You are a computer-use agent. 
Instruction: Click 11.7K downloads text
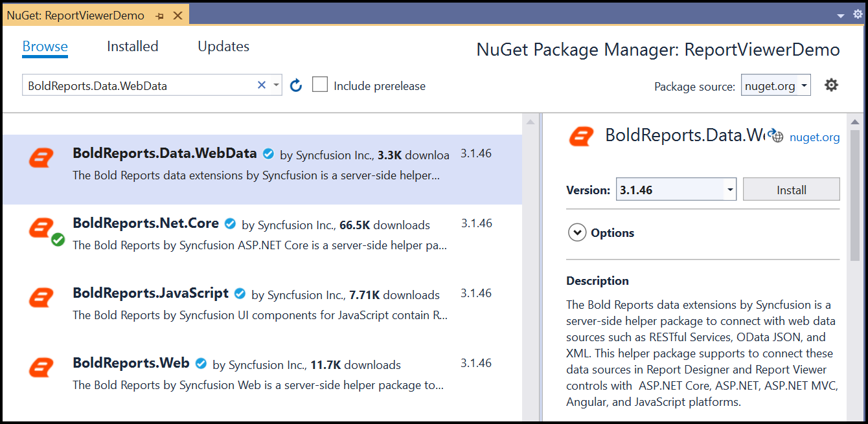(x=356, y=365)
